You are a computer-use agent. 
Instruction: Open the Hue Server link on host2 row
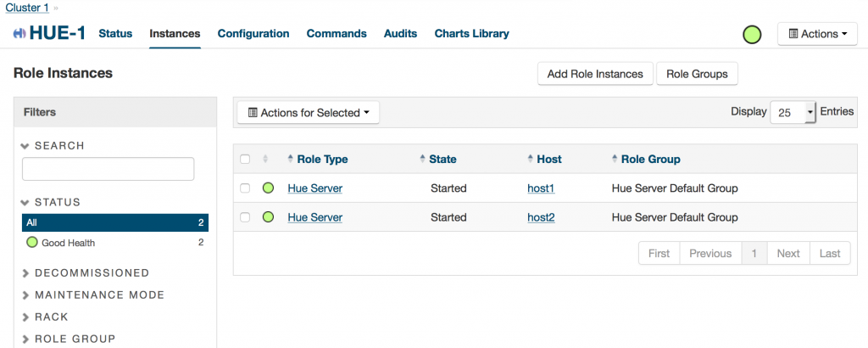315,217
